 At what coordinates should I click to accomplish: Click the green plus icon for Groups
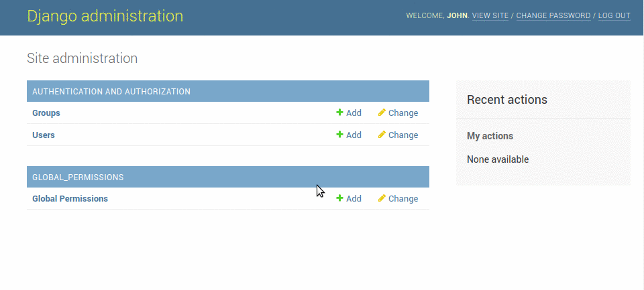[x=340, y=113]
